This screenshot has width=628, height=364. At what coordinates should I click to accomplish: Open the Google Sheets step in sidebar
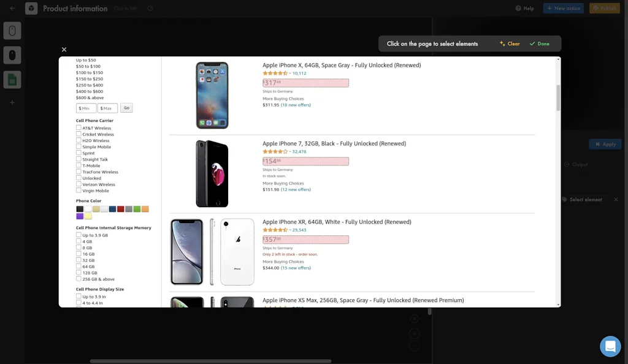[x=13, y=79]
